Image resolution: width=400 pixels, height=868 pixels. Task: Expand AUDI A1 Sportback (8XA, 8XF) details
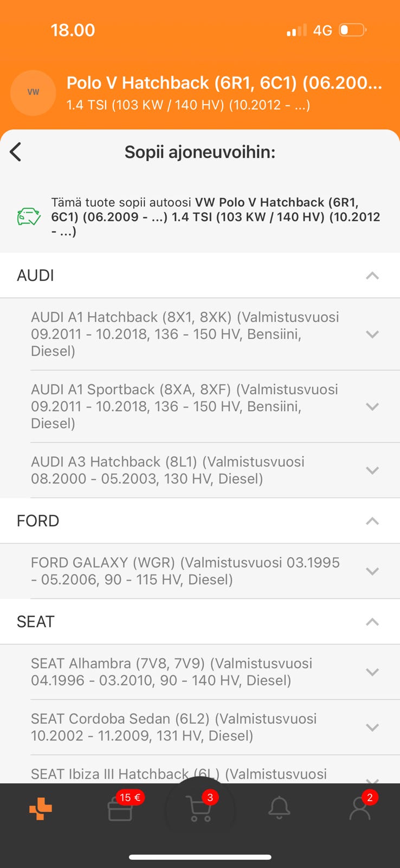372,406
